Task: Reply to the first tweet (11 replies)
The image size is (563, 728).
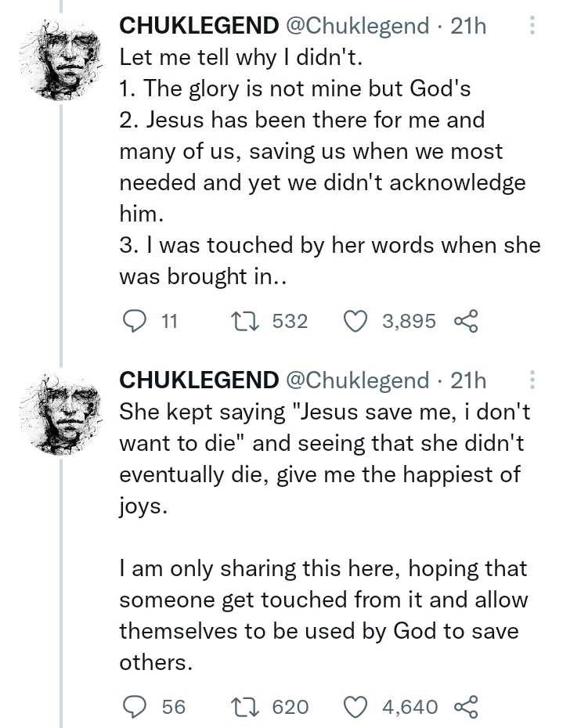Action: click(x=135, y=321)
